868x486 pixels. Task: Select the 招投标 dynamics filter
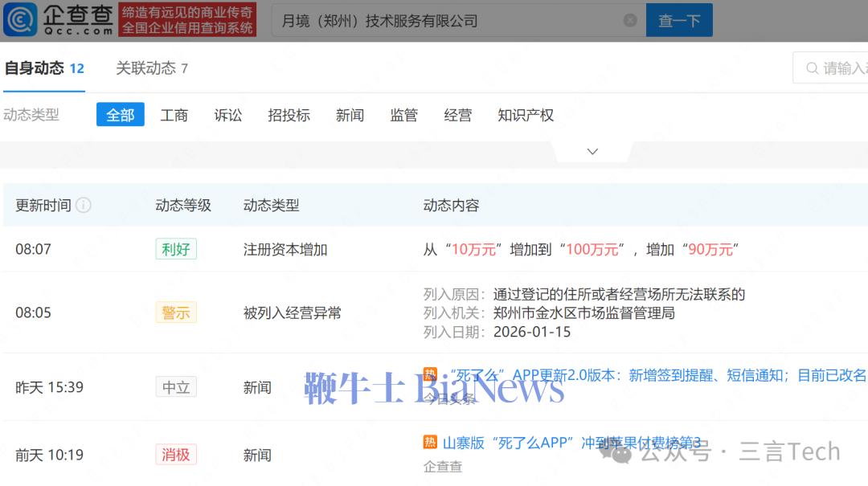pos(289,115)
